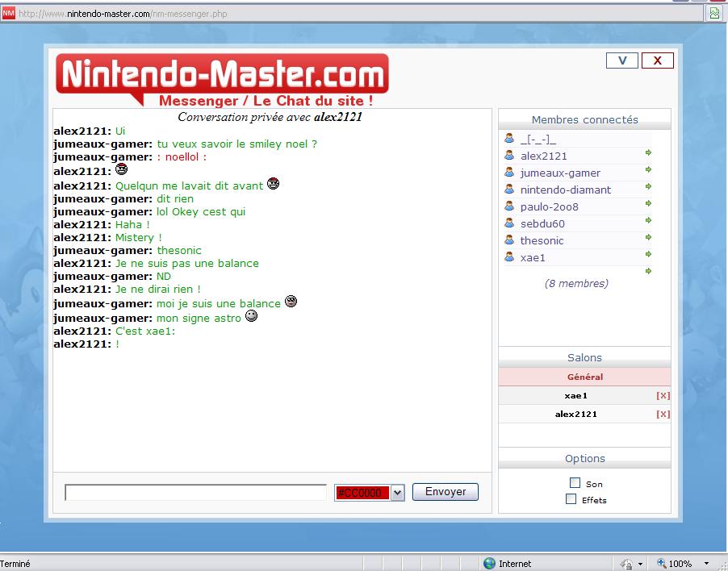This screenshot has height=571, width=728.
Task: Send the message with Envoyer
Action: click(x=446, y=492)
